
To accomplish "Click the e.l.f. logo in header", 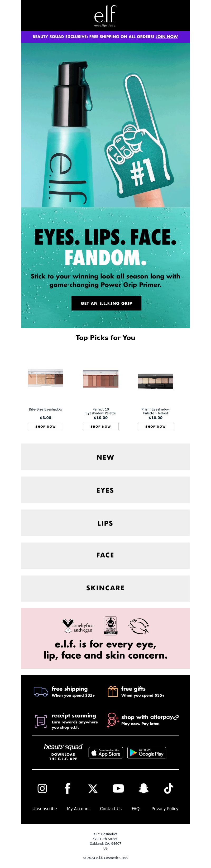I will coord(105,16).
